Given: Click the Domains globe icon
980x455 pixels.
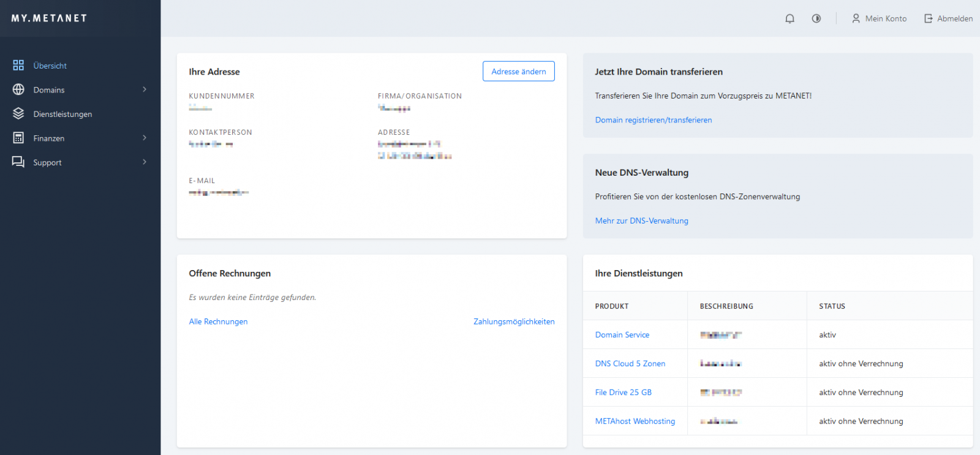Looking at the screenshot, I should 18,89.
